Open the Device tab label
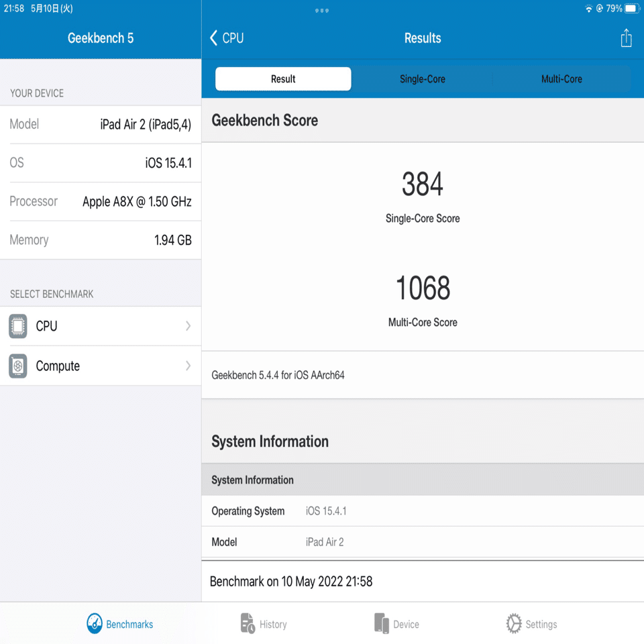644x644 pixels. [407, 625]
